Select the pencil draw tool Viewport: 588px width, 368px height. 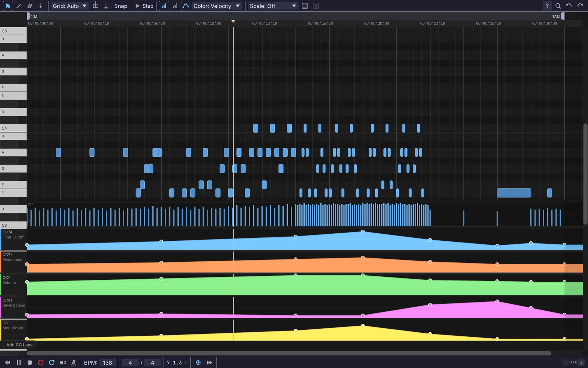pyautogui.click(x=19, y=6)
